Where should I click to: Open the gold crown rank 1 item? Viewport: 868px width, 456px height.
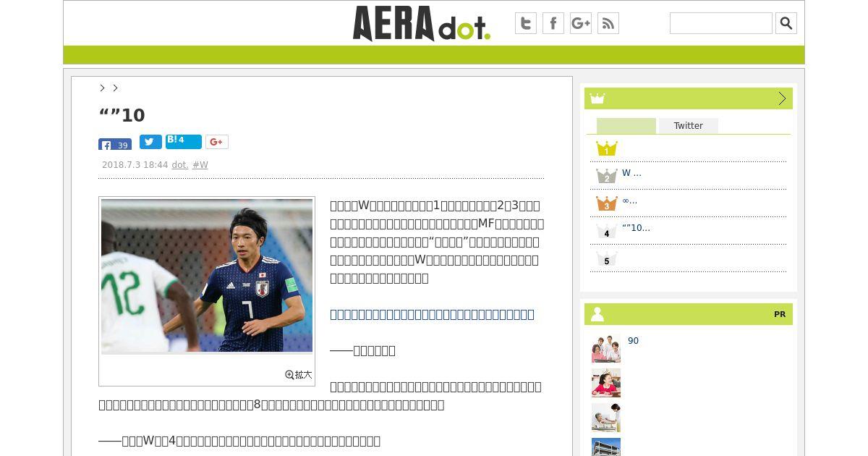tap(606, 148)
